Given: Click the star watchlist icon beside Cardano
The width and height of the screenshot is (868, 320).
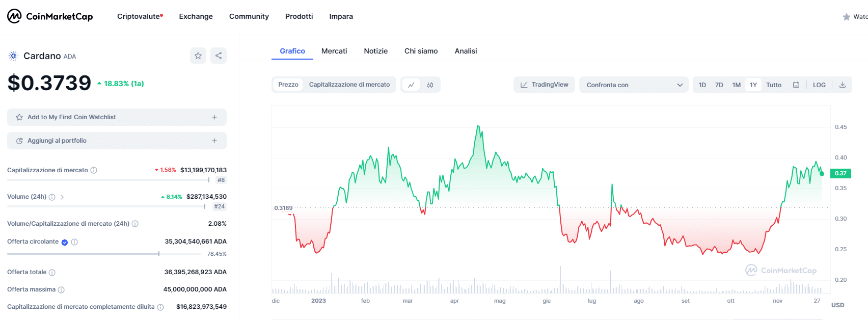Looking at the screenshot, I should pyautogui.click(x=198, y=56).
